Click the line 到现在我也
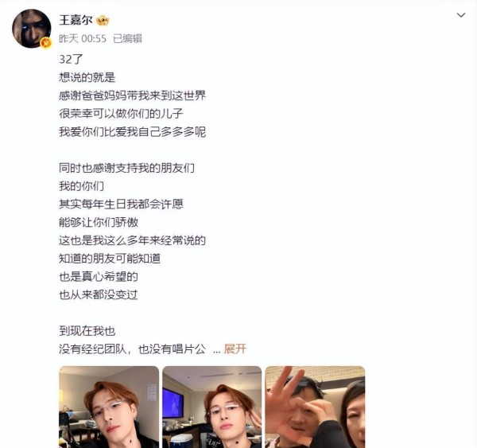Viewport: 477px width, 448px height. pyautogui.click(x=87, y=331)
